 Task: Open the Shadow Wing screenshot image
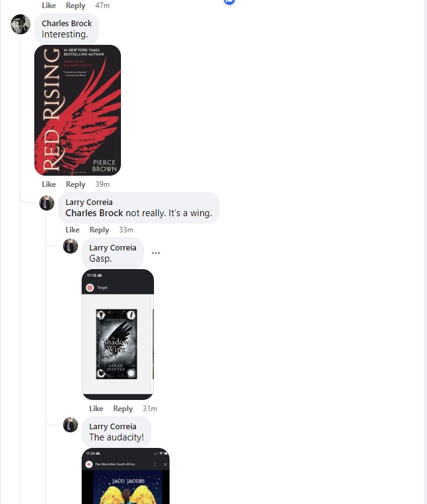[118, 335]
